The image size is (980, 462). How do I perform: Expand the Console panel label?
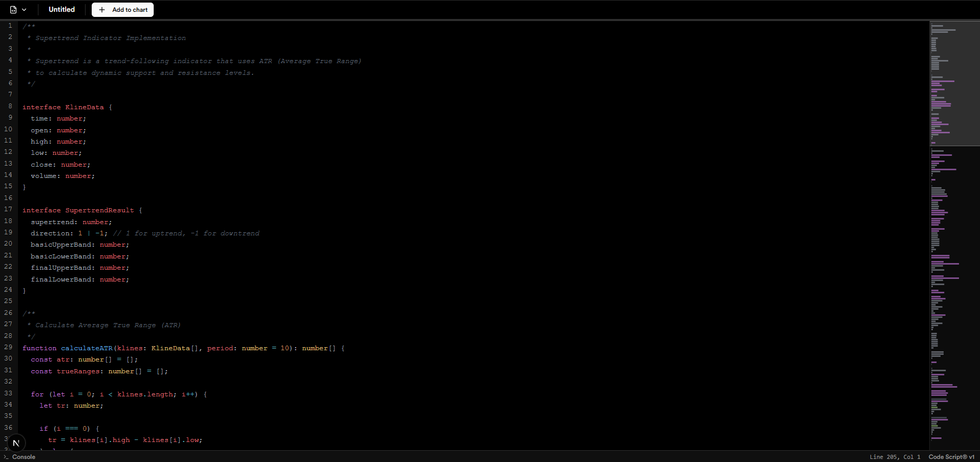click(x=24, y=457)
